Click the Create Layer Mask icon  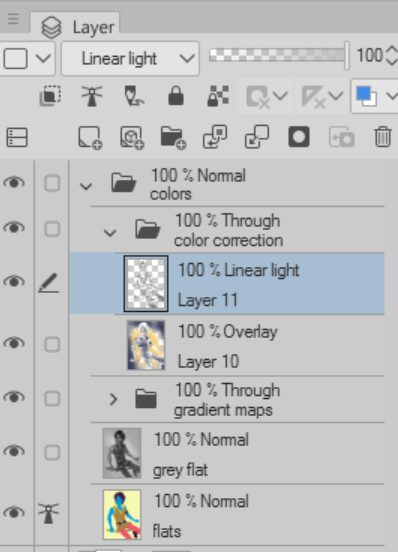click(x=299, y=137)
